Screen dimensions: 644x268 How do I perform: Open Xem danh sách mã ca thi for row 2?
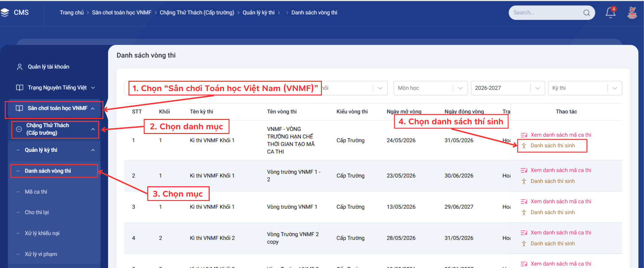[561, 171]
